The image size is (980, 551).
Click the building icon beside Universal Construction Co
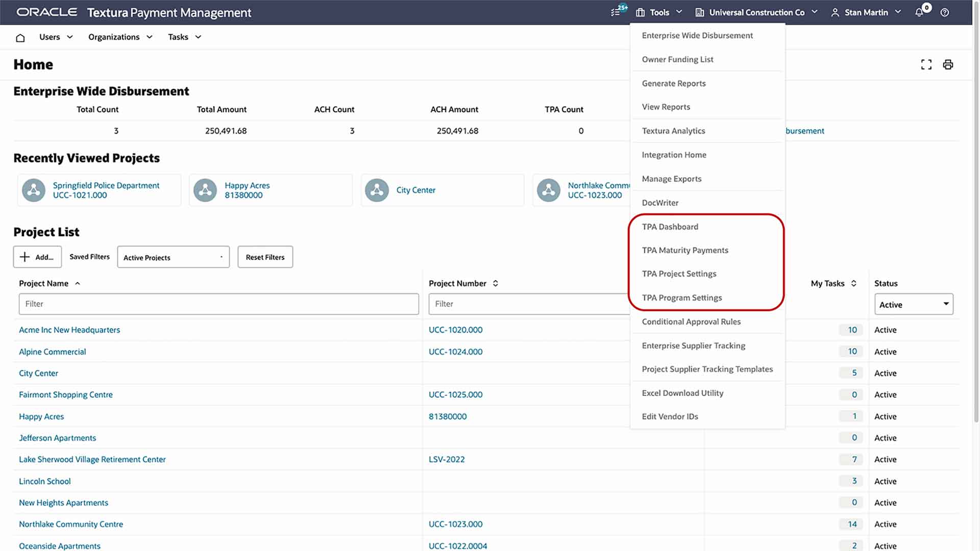click(x=698, y=12)
